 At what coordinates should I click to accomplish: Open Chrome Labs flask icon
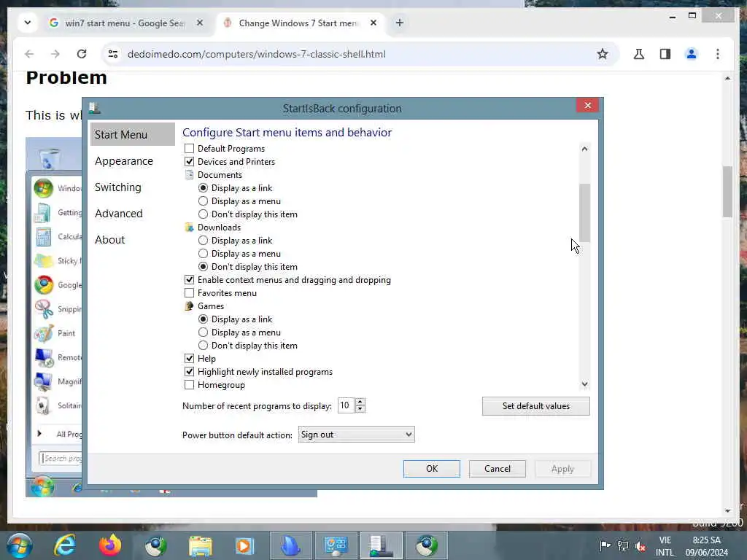(639, 54)
